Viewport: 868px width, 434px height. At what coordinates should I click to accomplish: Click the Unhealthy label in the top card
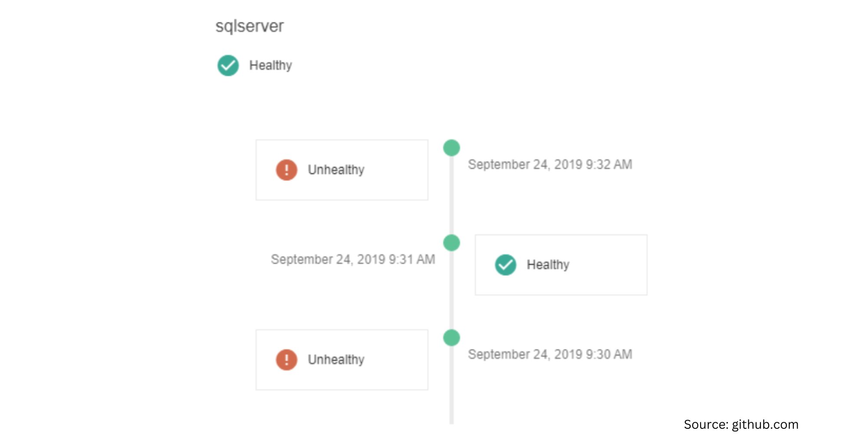pos(336,170)
